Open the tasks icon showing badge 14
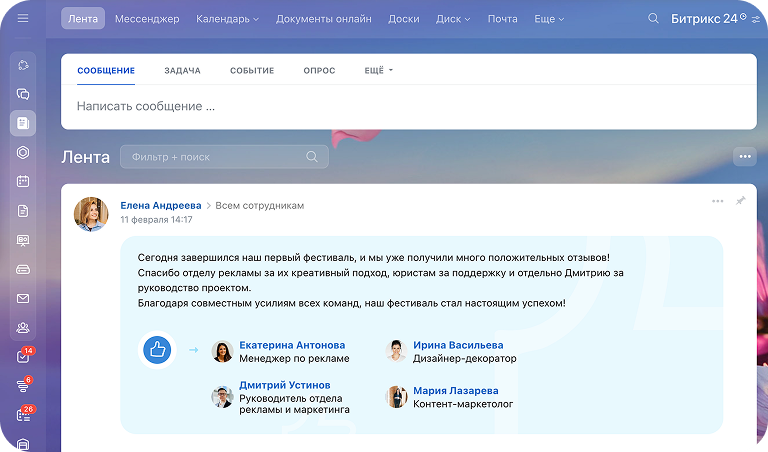 coord(23,356)
